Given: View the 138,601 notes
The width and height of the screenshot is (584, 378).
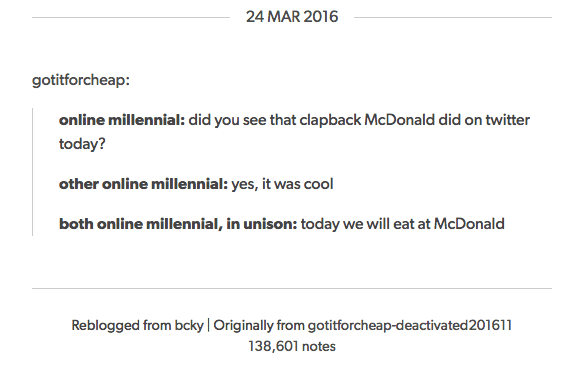Looking at the screenshot, I should tap(292, 346).
